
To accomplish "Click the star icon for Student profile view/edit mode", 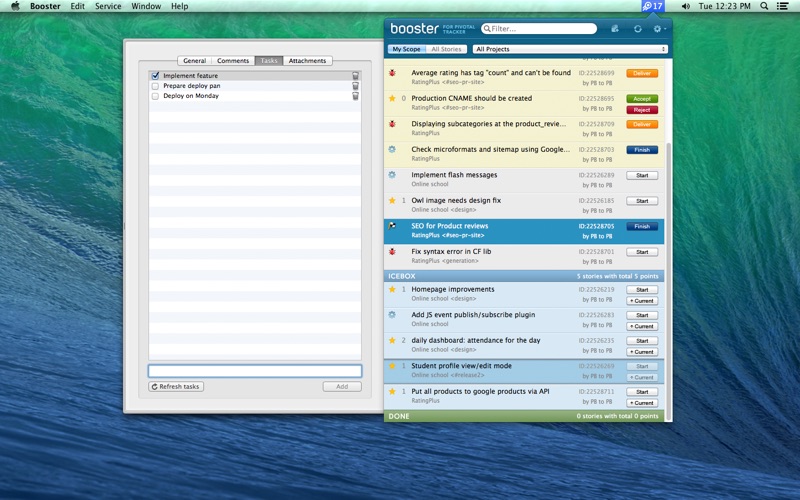I will tap(392, 366).
